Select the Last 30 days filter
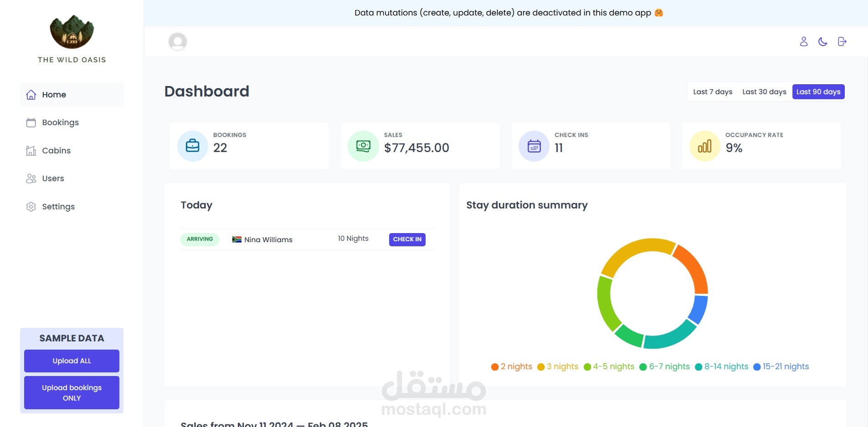Viewport: 868px width, 427px height. tap(764, 92)
